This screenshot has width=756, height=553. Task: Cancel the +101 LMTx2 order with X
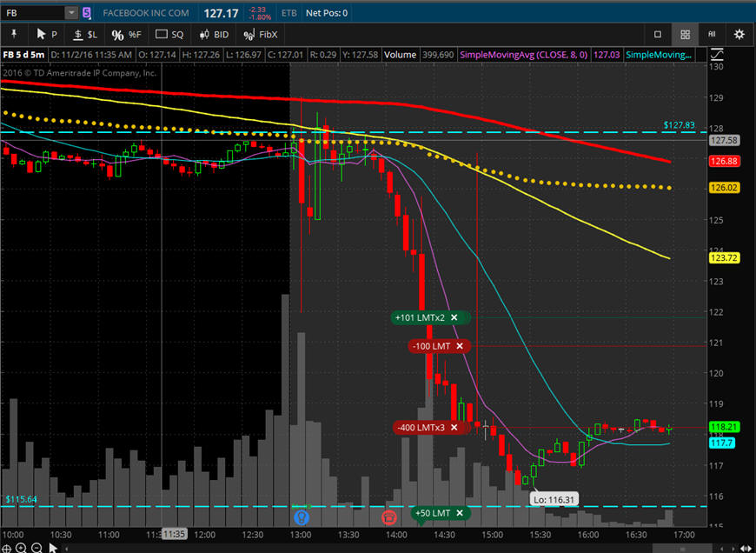(454, 317)
